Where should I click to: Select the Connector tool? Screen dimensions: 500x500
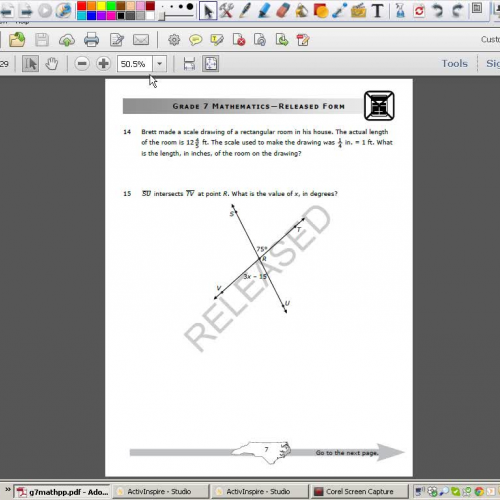point(340,11)
